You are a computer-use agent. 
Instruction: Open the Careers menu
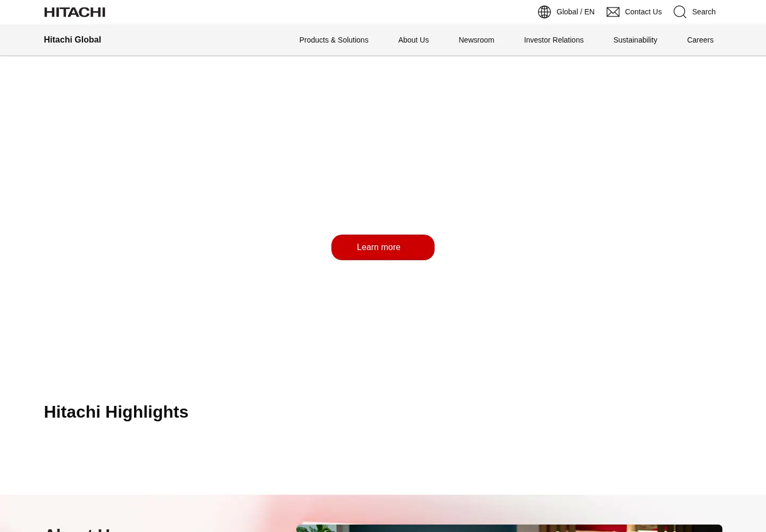tap(700, 40)
